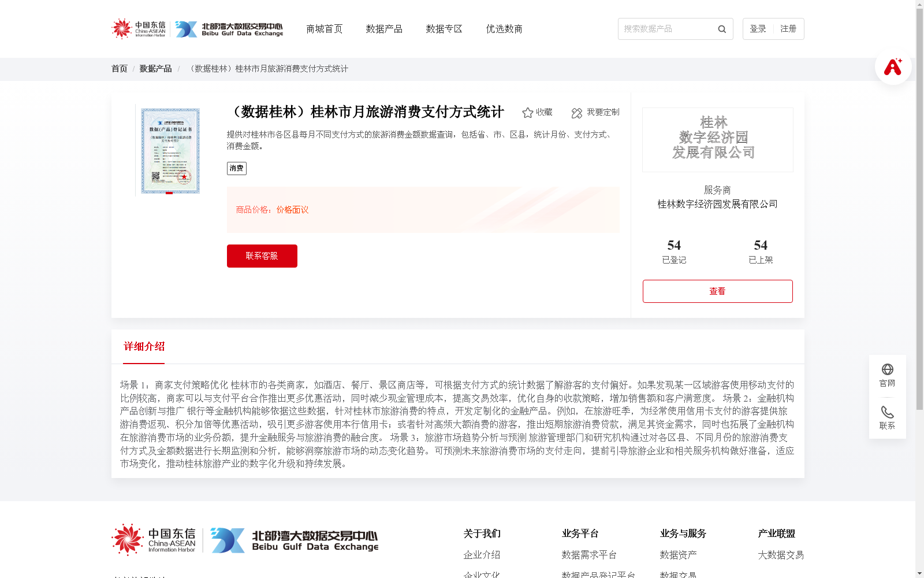Click the 查看 button for the provider
Image resolution: width=924 pixels, height=578 pixels.
click(718, 291)
